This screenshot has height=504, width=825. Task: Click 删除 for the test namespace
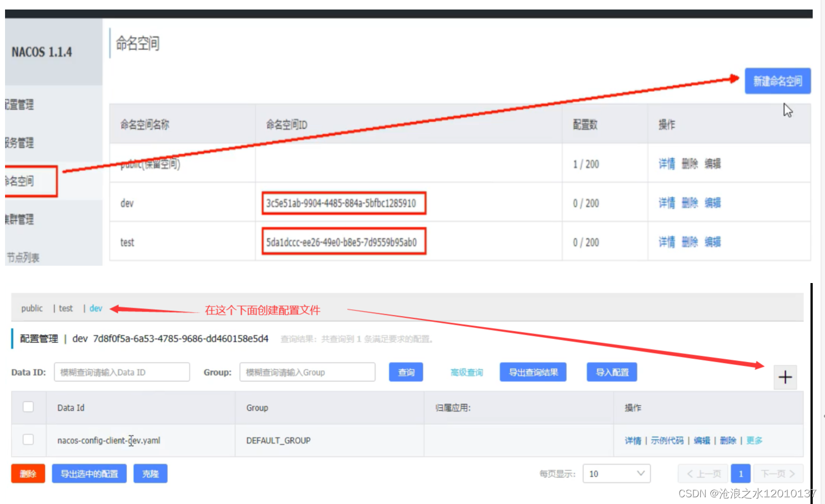coord(690,242)
